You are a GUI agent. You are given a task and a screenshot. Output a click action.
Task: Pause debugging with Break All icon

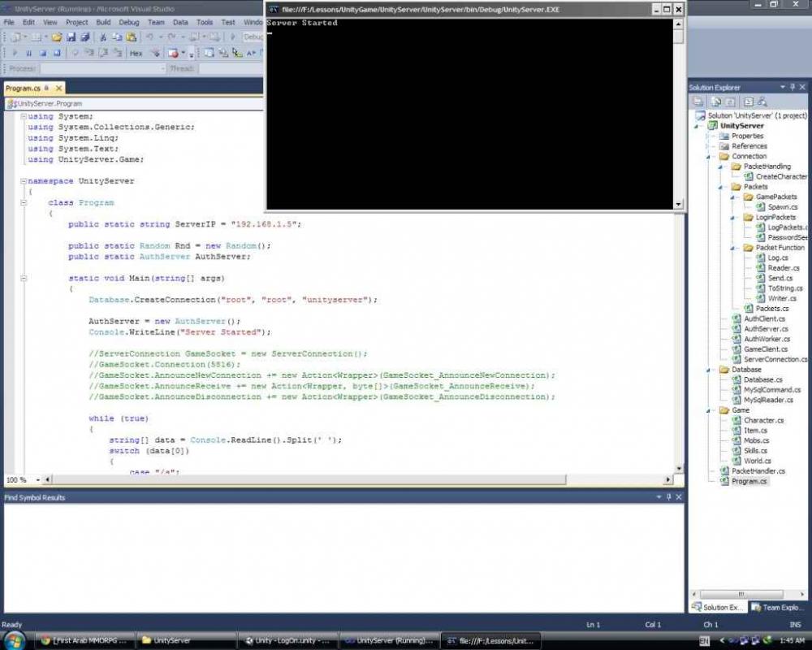[x=28, y=54]
